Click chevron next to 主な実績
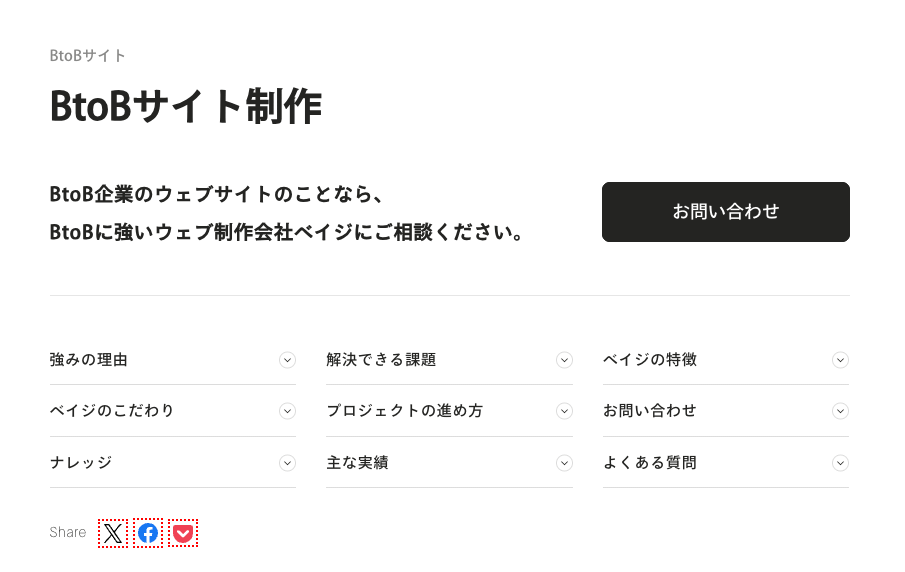Viewport: 905px width, 572px height. pyautogui.click(x=564, y=463)
